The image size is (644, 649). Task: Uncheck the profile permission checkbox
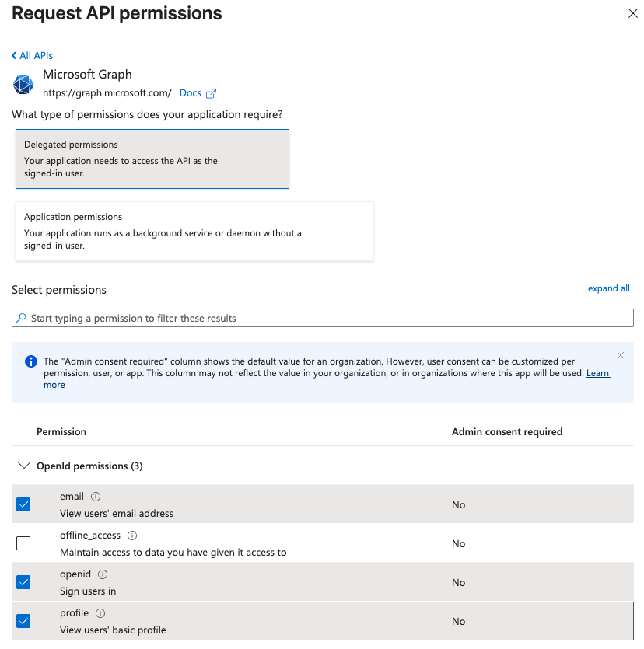pyautogui.click(x=23, y=621)
